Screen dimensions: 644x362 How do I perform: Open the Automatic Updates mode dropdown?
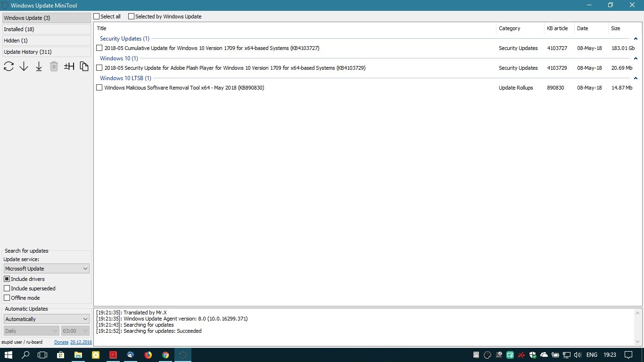(47, 319)
